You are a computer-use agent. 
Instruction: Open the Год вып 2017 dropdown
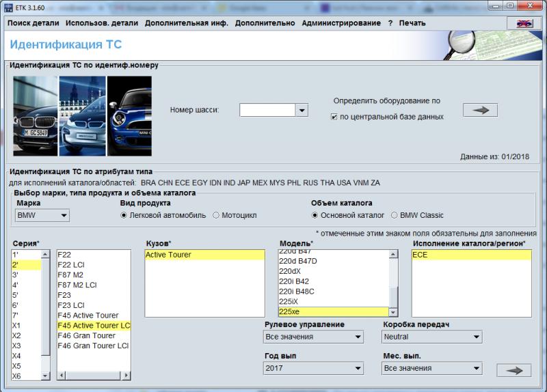click(313, 368)
